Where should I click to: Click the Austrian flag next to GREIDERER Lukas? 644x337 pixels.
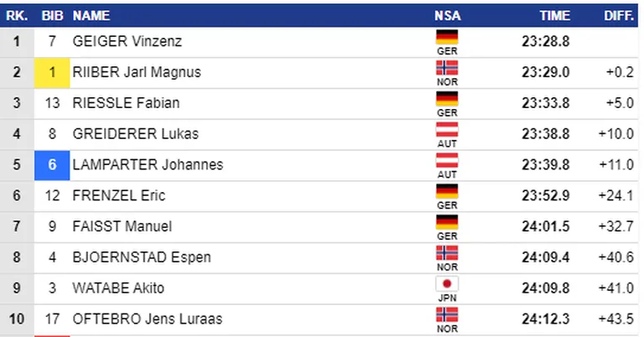(x=447, y=130)
